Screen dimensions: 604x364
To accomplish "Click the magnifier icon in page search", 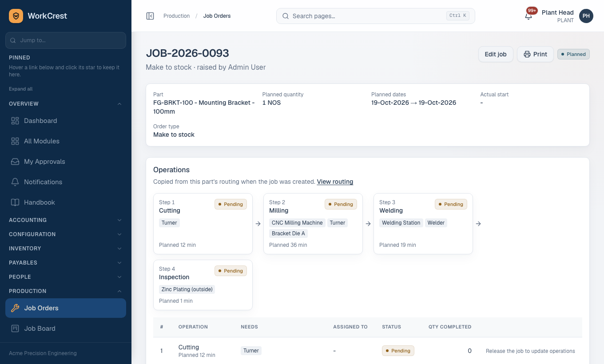I will 286,16.
